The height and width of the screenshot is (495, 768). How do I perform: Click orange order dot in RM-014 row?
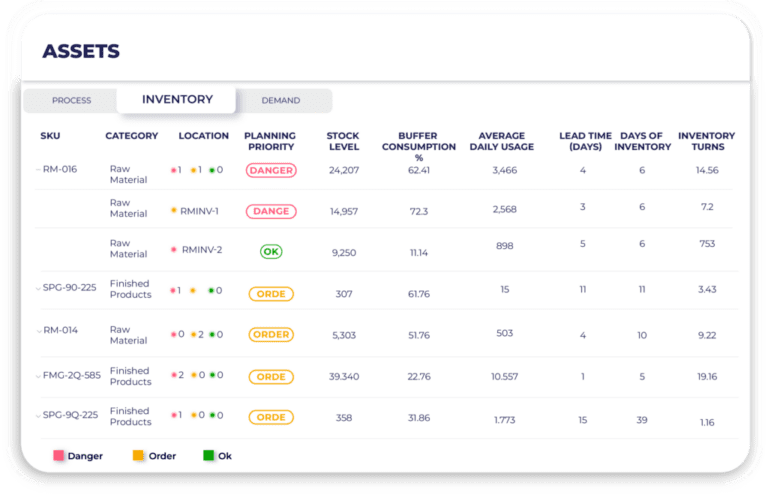[x=193, y=335]
